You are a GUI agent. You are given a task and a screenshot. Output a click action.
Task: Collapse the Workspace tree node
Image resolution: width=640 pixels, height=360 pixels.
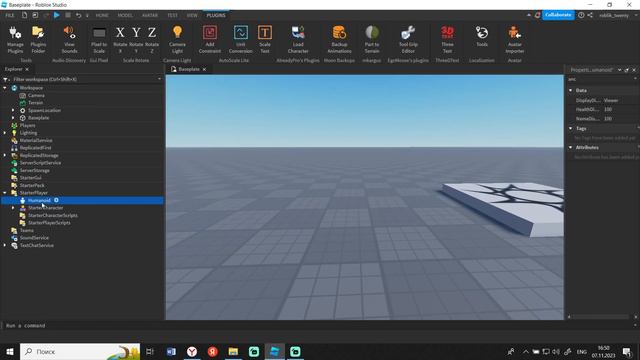click(5, 88)
